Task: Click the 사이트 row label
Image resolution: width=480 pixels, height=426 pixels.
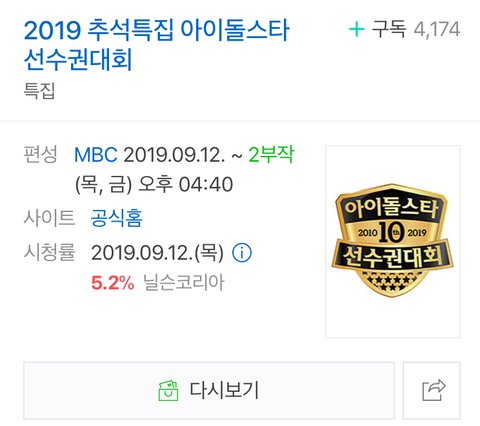Action: pyautogui.click(x=49, y=217)
